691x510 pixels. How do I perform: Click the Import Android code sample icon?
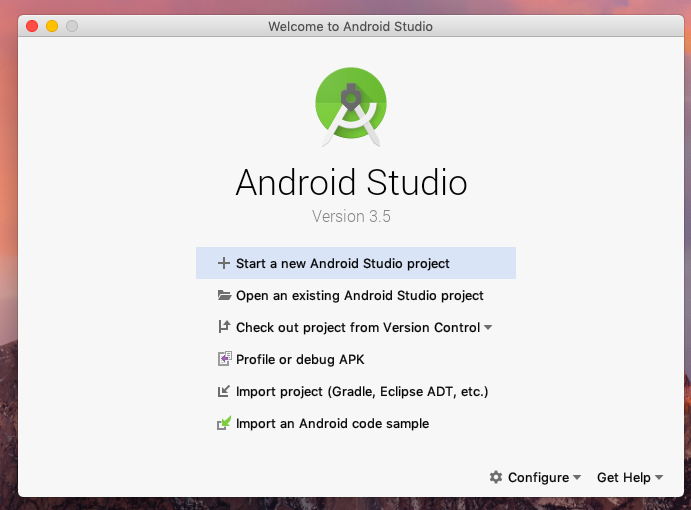(x=224, y=423)
